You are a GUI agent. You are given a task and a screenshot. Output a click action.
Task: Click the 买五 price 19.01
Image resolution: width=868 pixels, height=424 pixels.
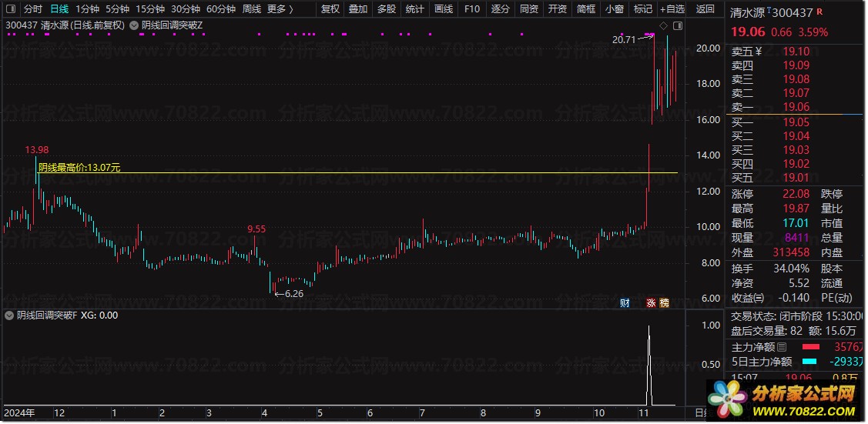[796, 178]
